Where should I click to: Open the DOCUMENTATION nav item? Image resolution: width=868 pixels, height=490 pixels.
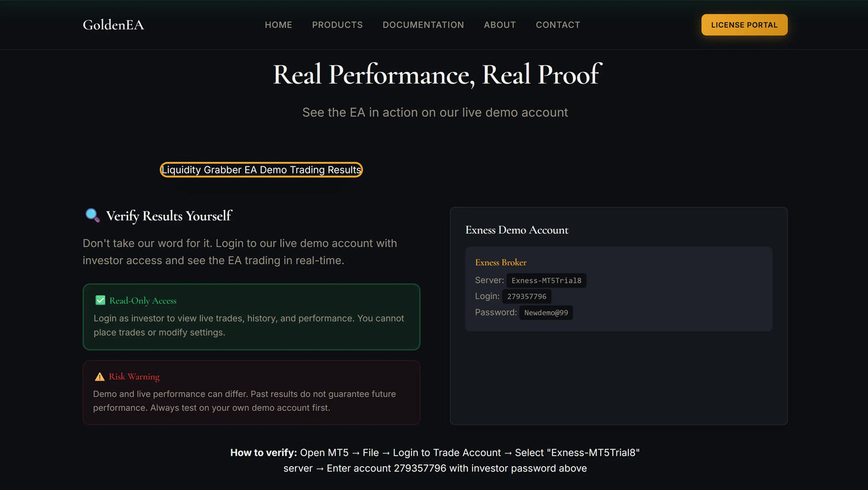(x=423, y=25)
